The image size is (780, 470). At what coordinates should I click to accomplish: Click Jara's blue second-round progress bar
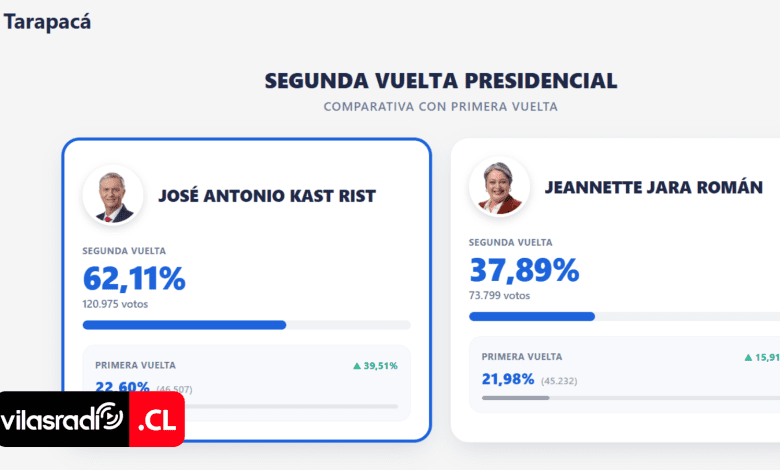click(532, 316)
